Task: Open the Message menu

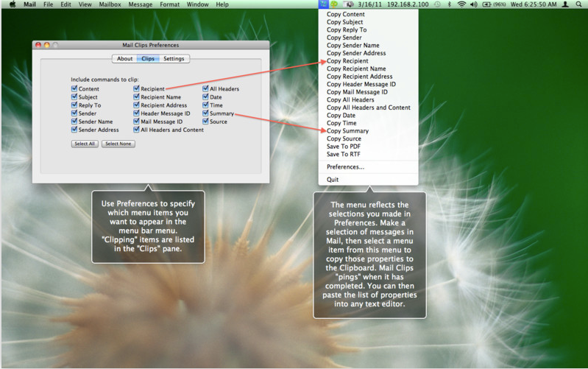Action: 141,4
